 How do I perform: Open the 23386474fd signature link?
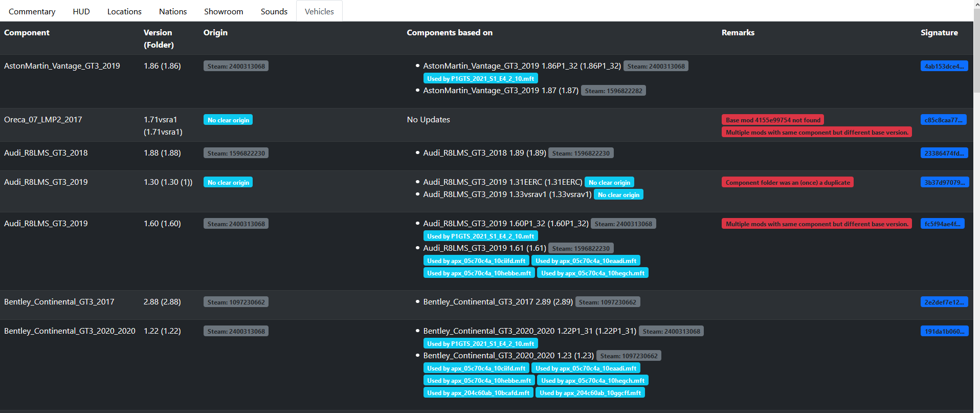944,153
